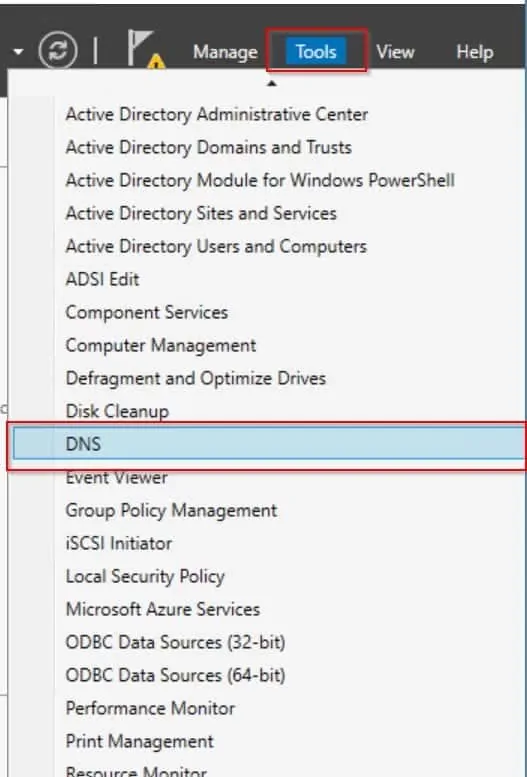Open Print Management
The image size is (527, 777).
click(140, 741)
